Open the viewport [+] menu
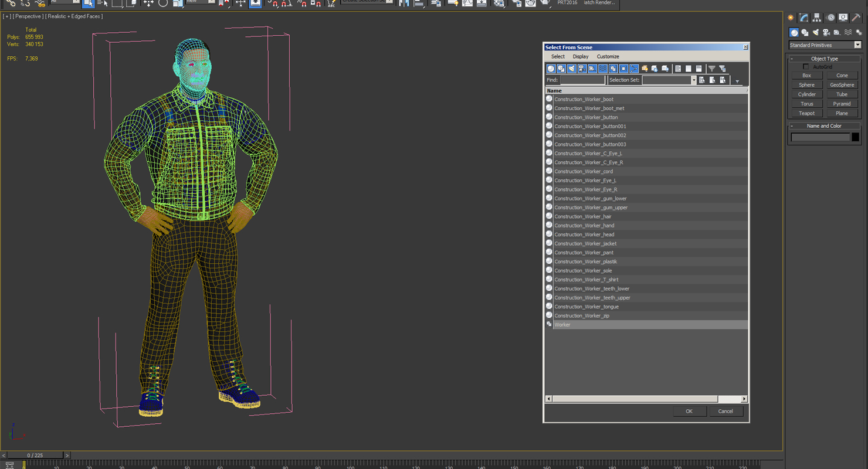The image size is (868, 469). pos(6,16)
